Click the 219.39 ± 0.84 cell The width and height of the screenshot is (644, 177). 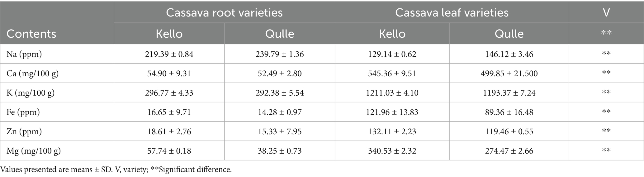(x=169, y=54)
